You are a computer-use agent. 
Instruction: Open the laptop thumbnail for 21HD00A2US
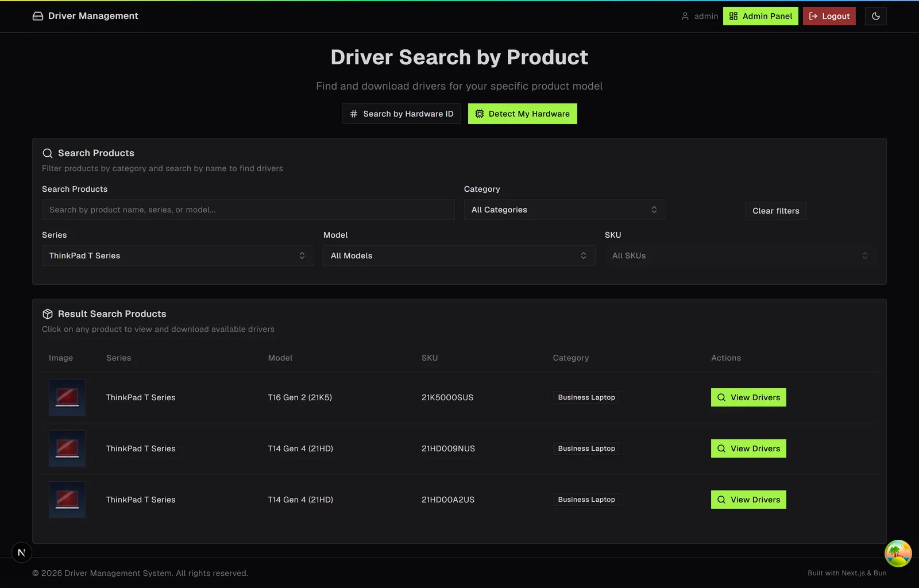click(67, 500)
